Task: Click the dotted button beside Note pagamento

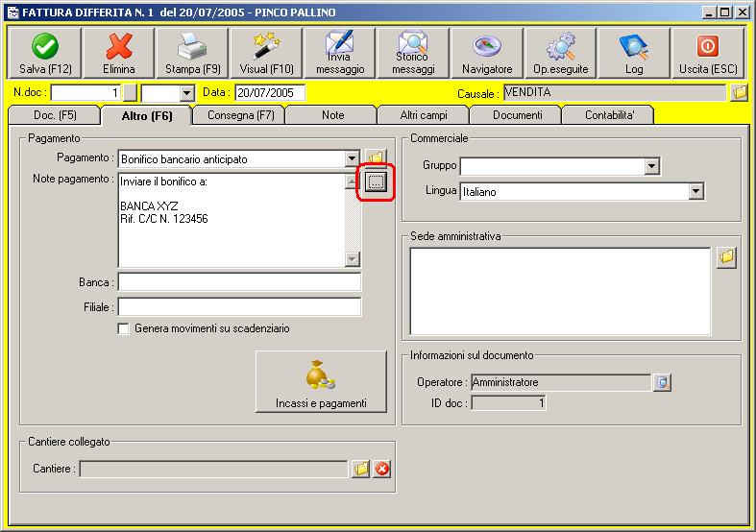Action: (x=376, y=182)
